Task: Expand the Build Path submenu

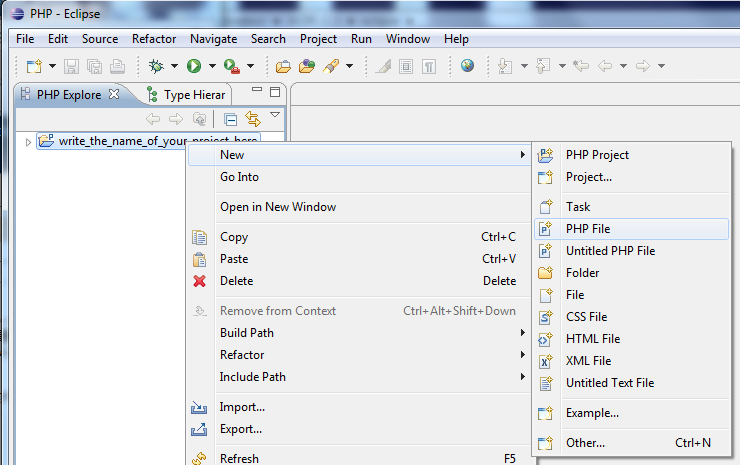Action: [x=359, y=333]
